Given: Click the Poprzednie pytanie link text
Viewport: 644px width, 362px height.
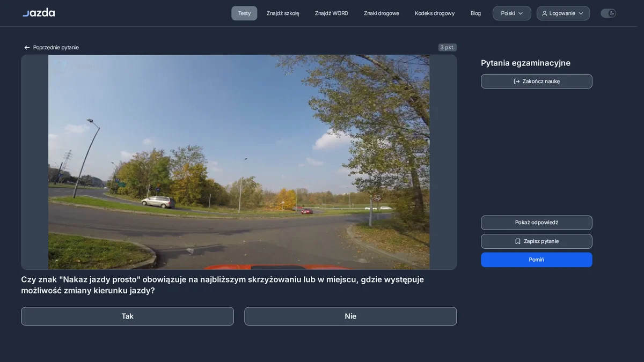Looking at the screenshot, I should pyautogui.click(x=56, y=48).
